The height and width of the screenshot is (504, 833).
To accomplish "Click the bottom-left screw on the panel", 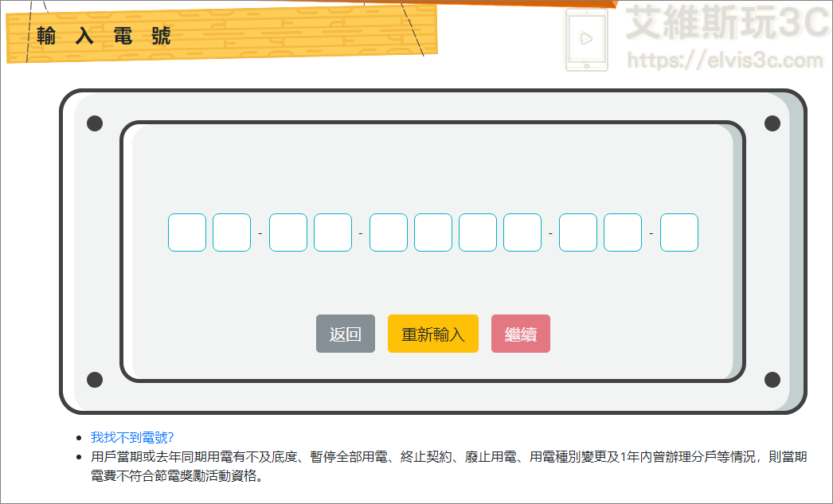I will click(95, 380).
